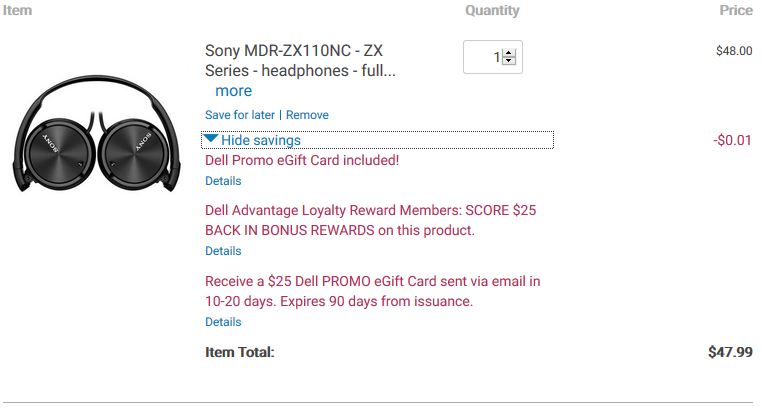
Task: Save the headphones for later
Action: click(x=240, y=115)
